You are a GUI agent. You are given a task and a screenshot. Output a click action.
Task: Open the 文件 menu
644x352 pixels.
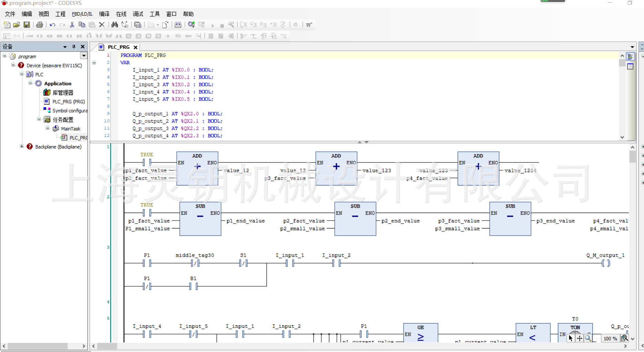click(x=10, y=14)
